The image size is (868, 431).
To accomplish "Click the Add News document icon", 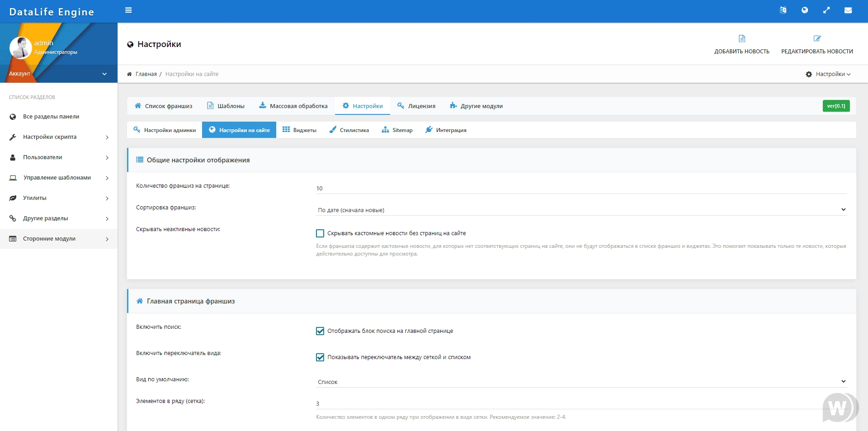I will click(x=742, y=39).
